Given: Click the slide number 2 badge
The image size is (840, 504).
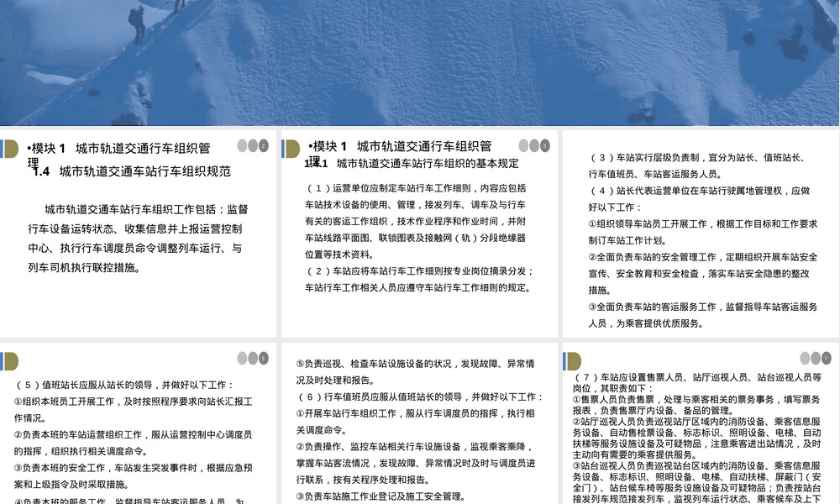Looking at the screenshot, I should [264, 145].
